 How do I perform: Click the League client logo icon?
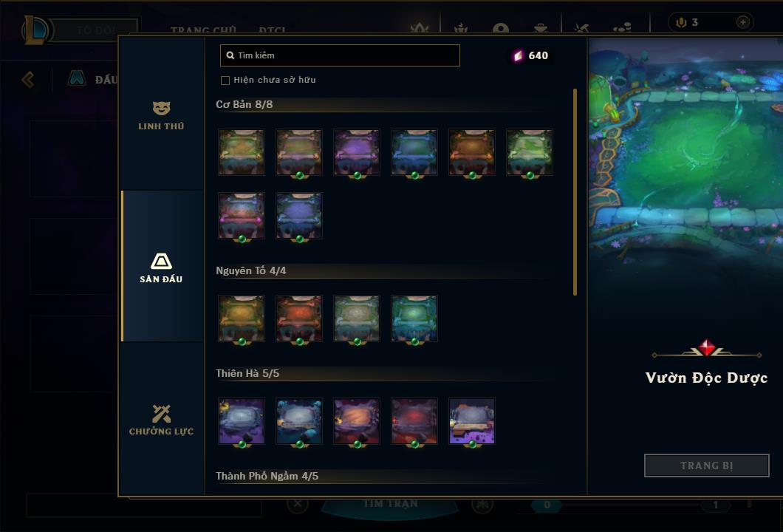click(x=35, y=30)
